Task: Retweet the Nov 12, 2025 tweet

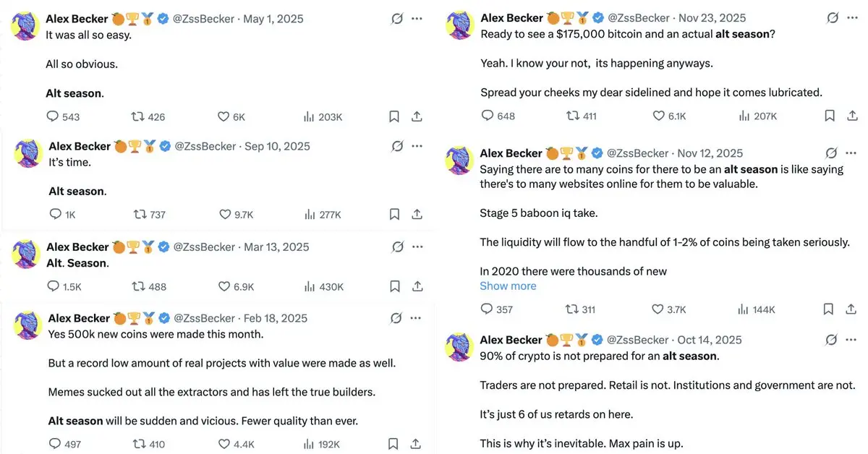Action: tap(580, 309)
